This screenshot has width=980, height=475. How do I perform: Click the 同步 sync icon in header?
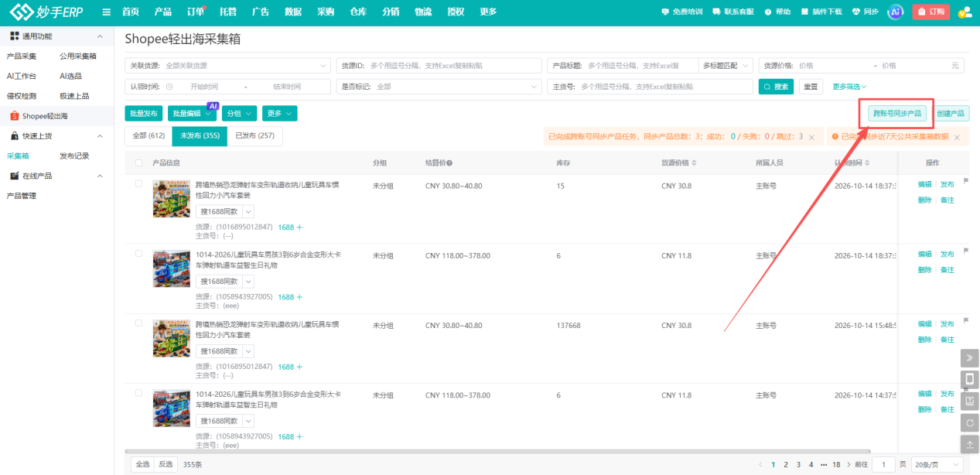(x=855, y=12)
